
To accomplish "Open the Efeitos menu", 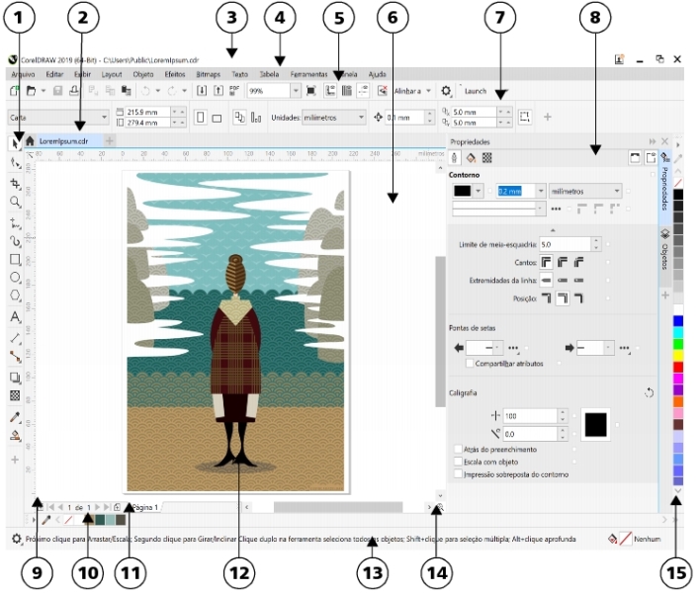I will 173,74.
